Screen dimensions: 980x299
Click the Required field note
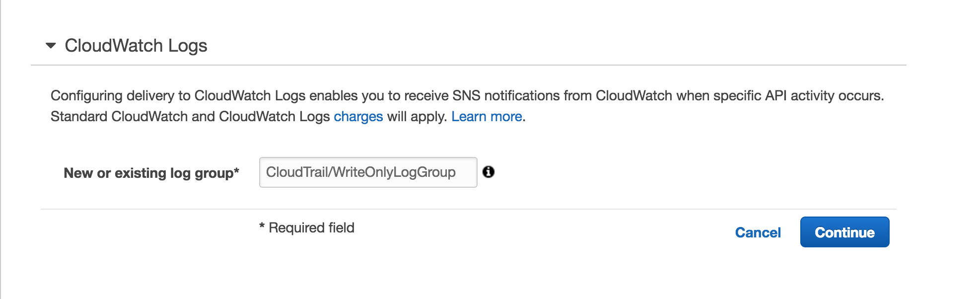point(306,227)
